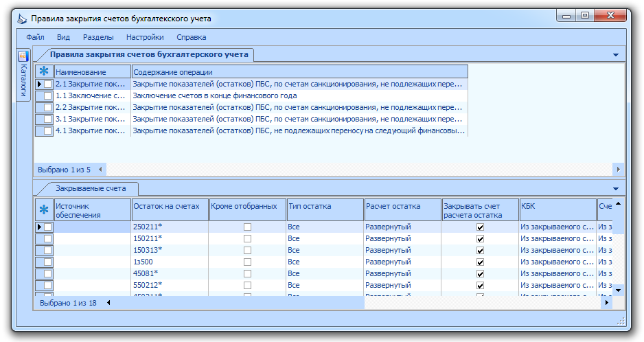Click upper table horizontal scroll left arrow
This screenshot has height=342, width=644.
click(x=100, y=170)
